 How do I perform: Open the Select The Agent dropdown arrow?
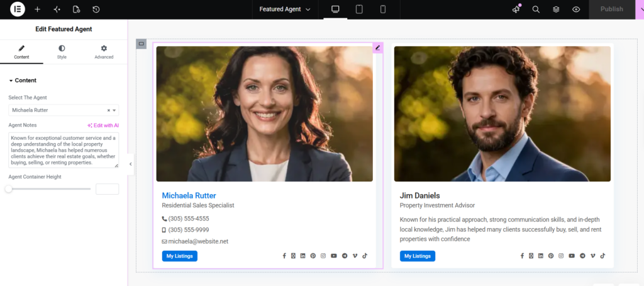point(114,110)
